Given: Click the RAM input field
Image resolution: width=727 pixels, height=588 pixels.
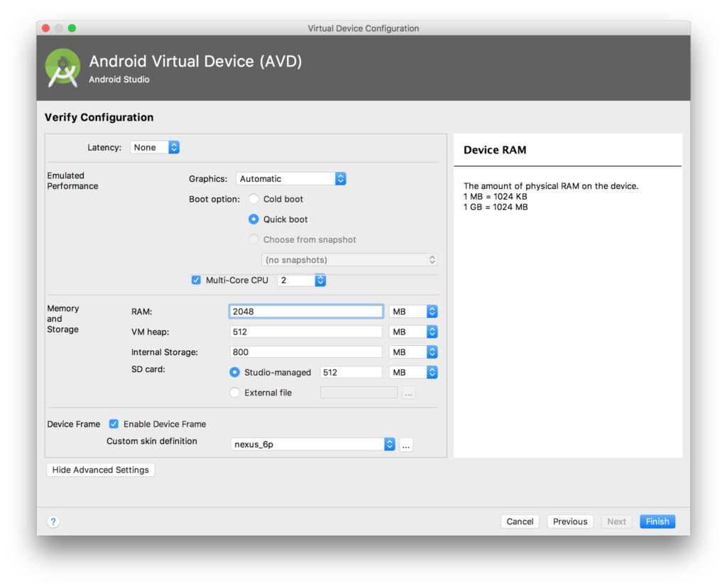Looking at the screenshot, I should pyautogui.click(x=306, y=312).
